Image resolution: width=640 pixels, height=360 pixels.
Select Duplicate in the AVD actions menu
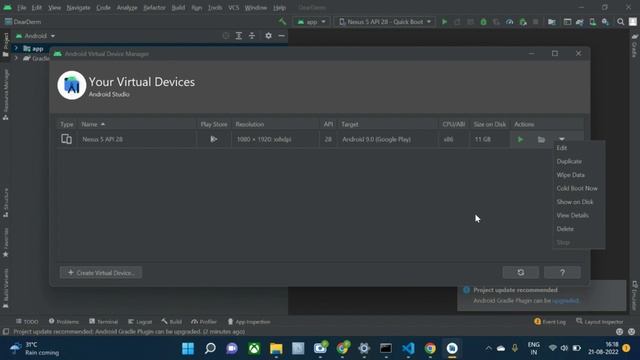click(569, 162)
